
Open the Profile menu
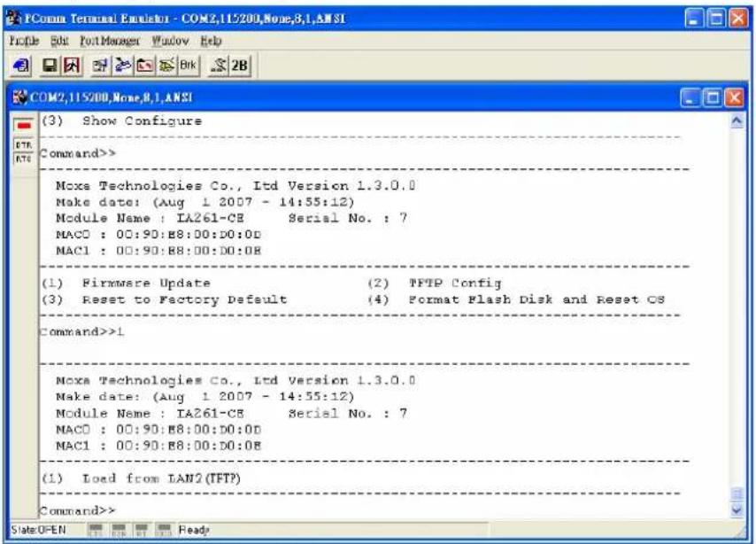[x=24, y=41]
